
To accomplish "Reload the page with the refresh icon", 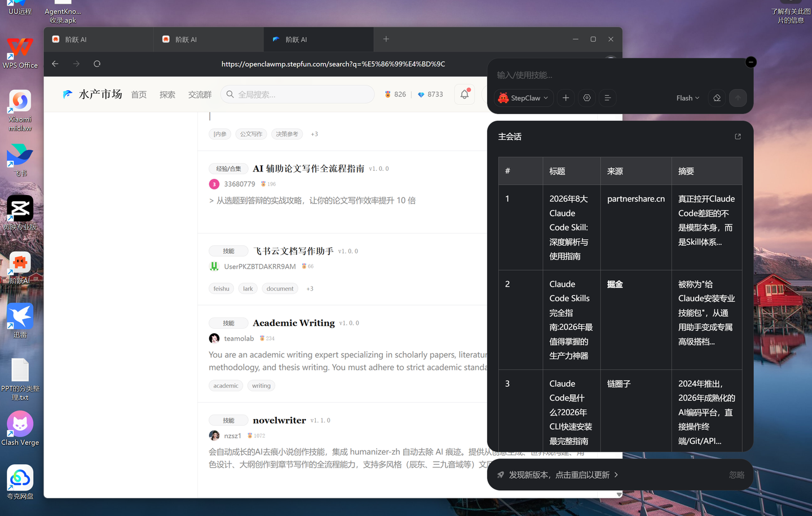I will 97,64.
